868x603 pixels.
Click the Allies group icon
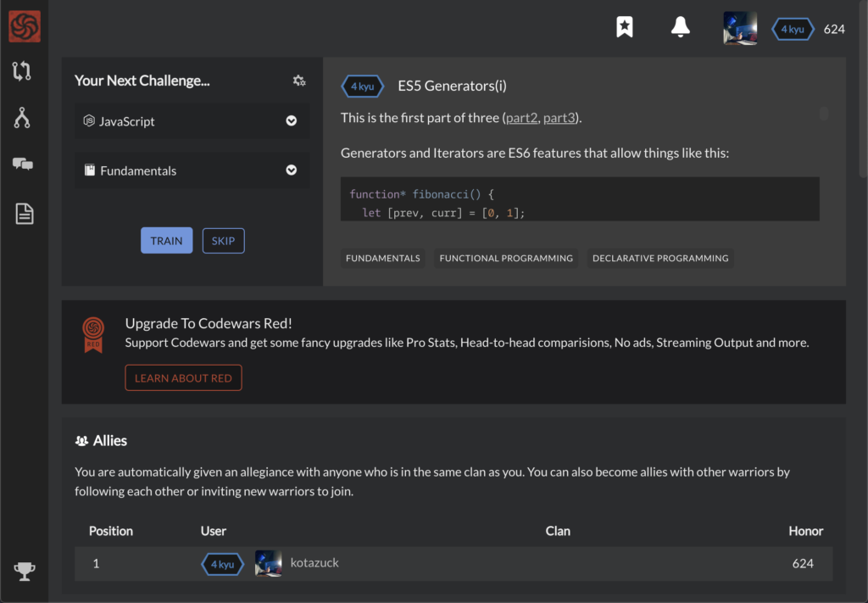[81, 441]
